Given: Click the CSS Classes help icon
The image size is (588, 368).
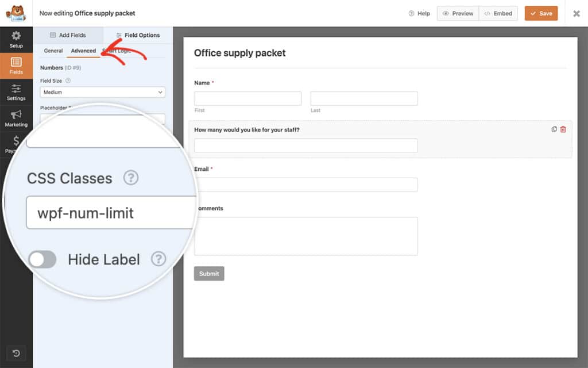Looking at the screenshot, I should (131, 178).
